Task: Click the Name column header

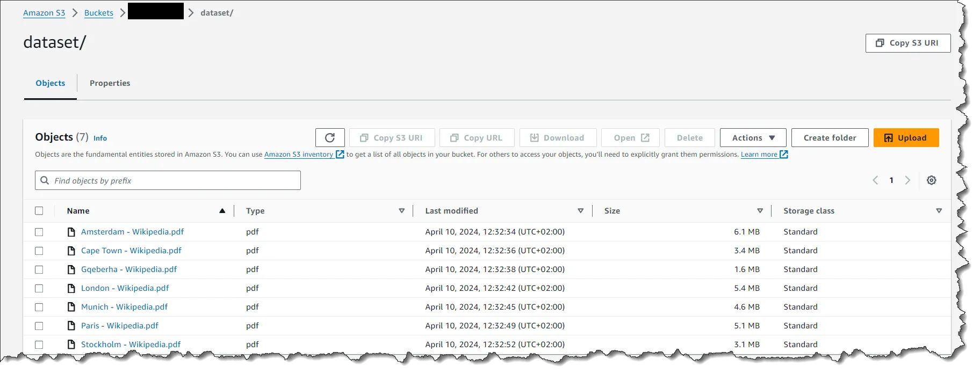Action: coord(78,211)
